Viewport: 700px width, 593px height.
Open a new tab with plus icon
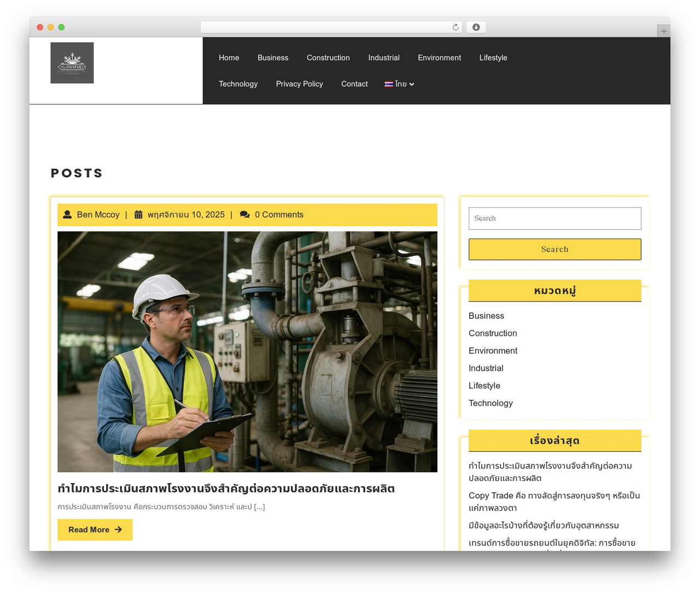pos(664,31)
